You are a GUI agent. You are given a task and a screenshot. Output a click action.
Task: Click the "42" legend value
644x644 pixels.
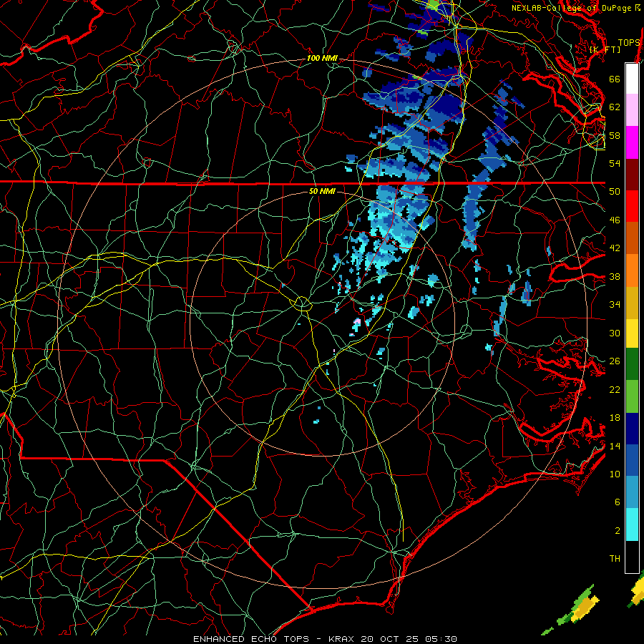point(615,248)
